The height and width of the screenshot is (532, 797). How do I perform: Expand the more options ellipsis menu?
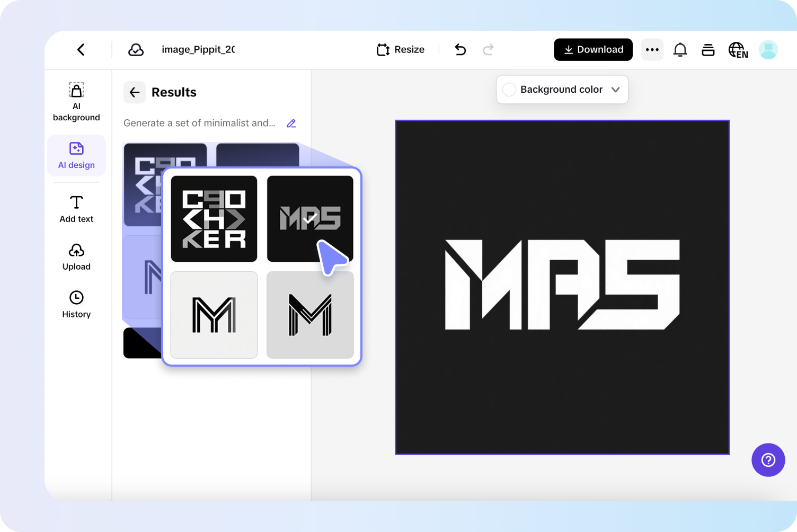click(652, 49)
